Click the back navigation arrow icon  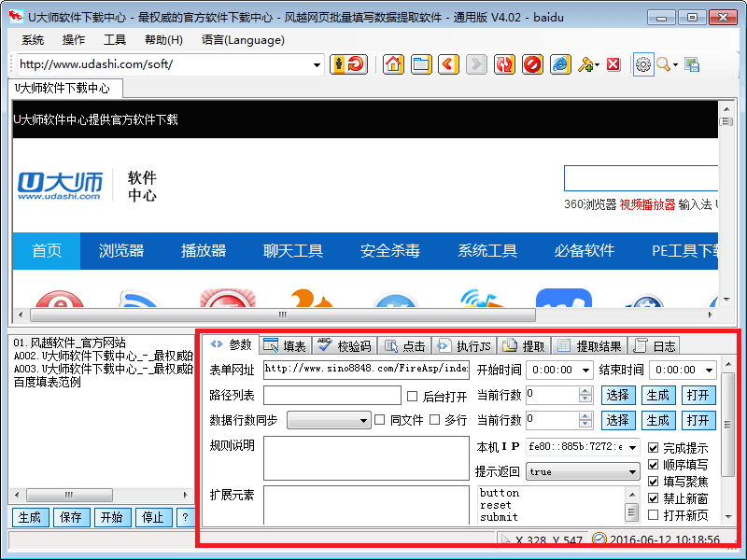coord(449,64)
